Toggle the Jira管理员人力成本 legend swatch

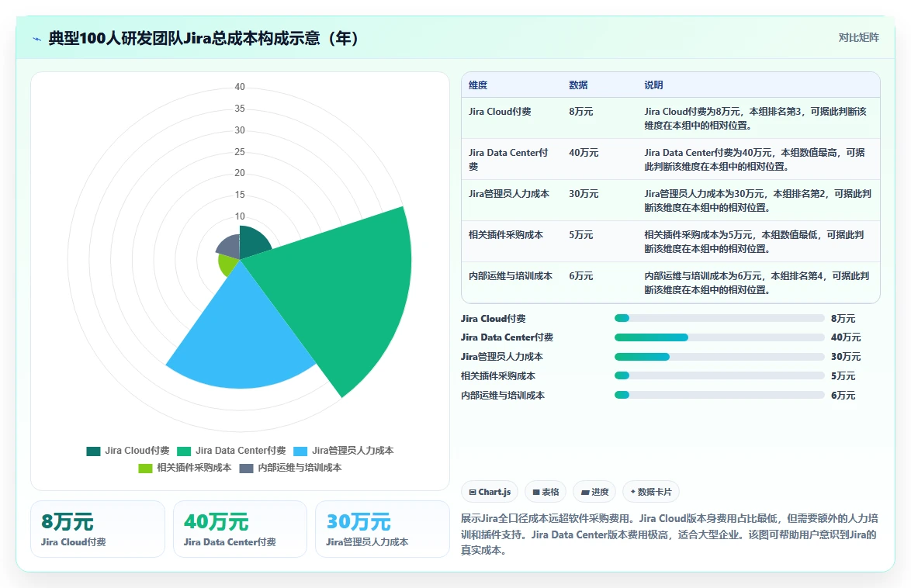(x=300, y=451)
